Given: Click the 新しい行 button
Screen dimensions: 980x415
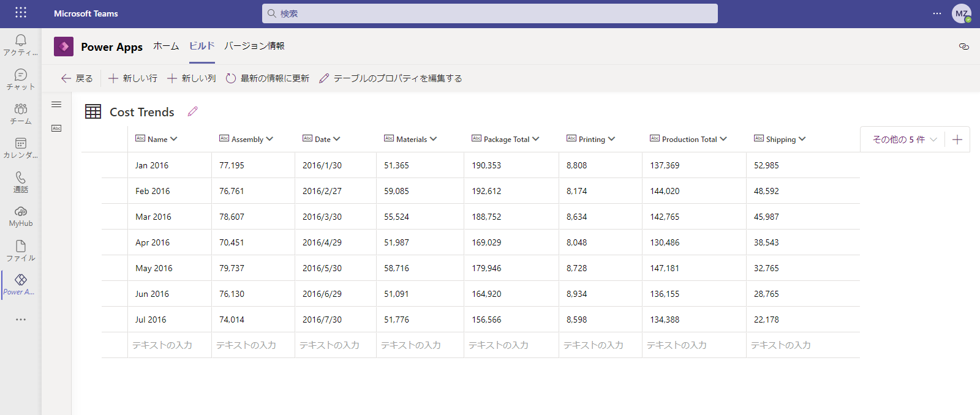Looking at the screenshot, I should click(133, 78).
